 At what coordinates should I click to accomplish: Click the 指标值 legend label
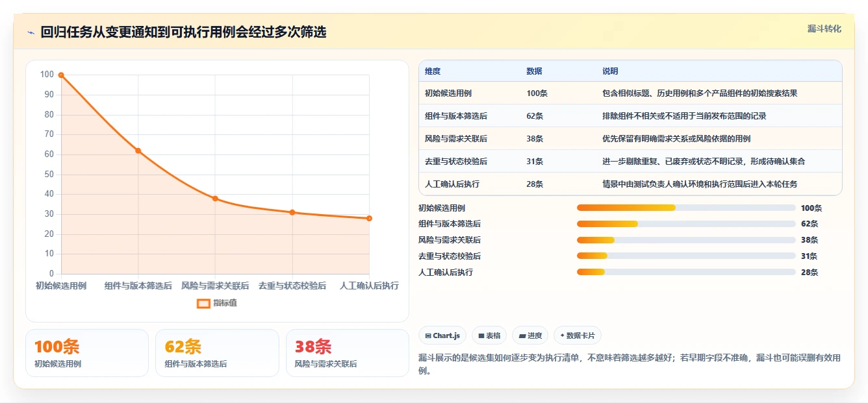point(225,303)
